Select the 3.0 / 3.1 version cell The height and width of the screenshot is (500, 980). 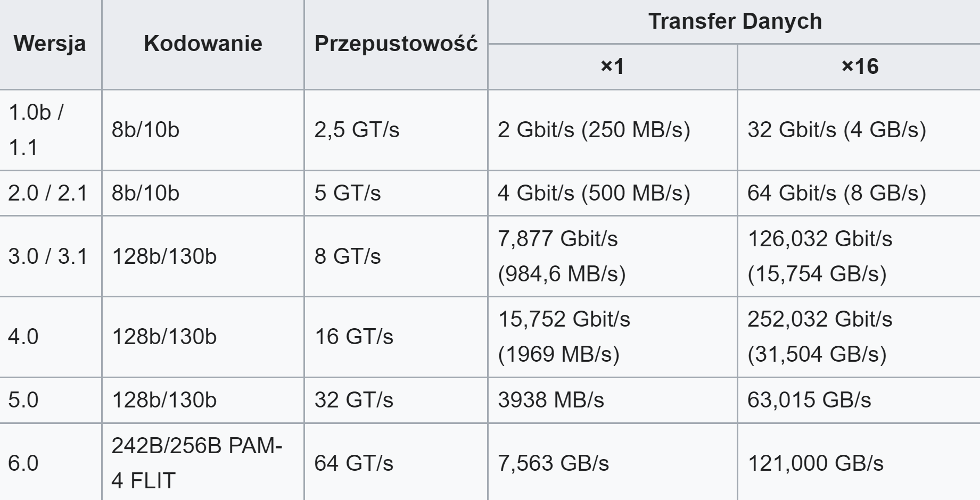[x=51, y=256]
